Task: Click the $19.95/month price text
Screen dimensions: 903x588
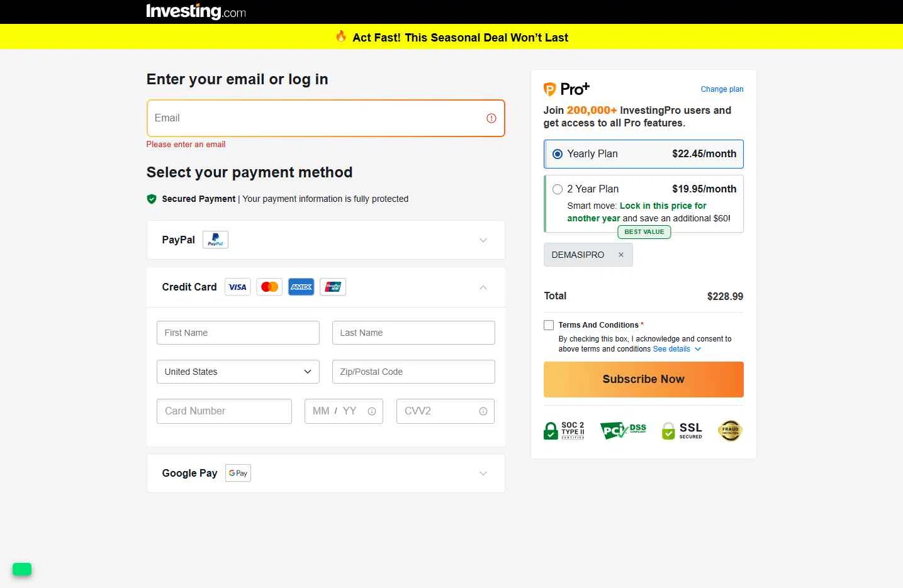Action: [704, 189]
